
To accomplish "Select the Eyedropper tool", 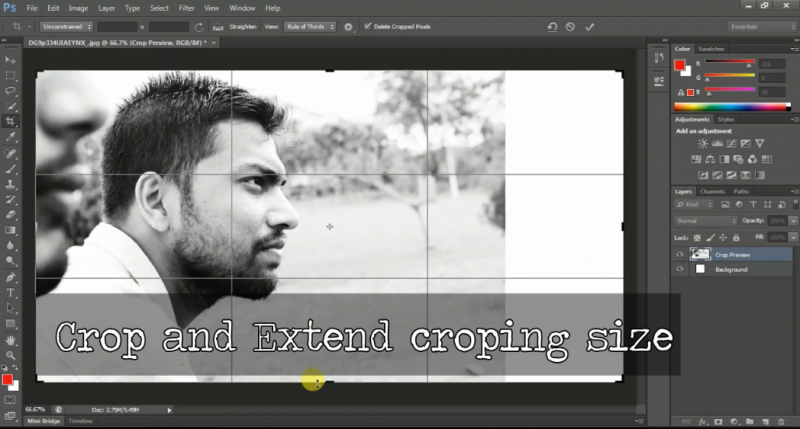I will point(11,136).
